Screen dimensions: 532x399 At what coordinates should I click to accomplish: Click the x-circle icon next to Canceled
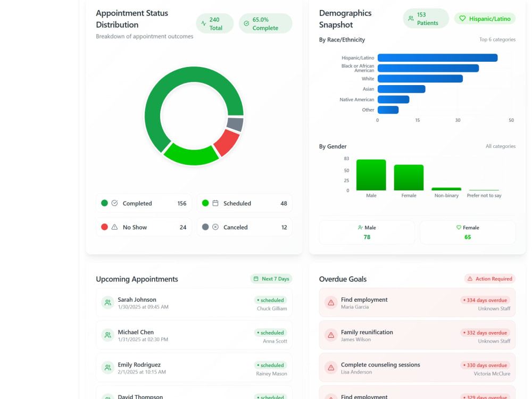[215, 227]
